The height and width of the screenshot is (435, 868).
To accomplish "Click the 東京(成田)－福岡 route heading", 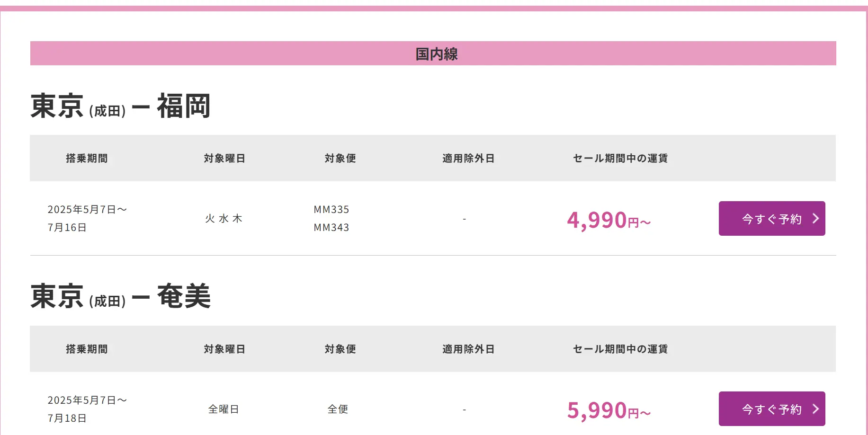I will click(120, 106).
